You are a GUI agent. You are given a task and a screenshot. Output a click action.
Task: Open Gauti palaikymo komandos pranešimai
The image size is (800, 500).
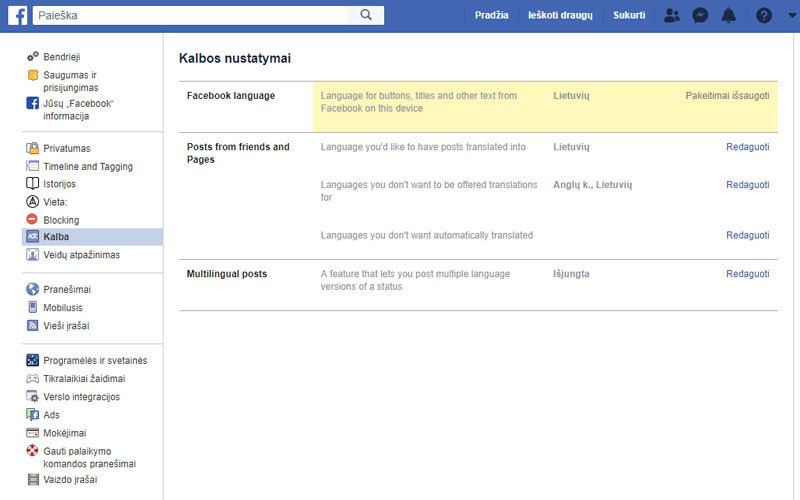point(89,458)
